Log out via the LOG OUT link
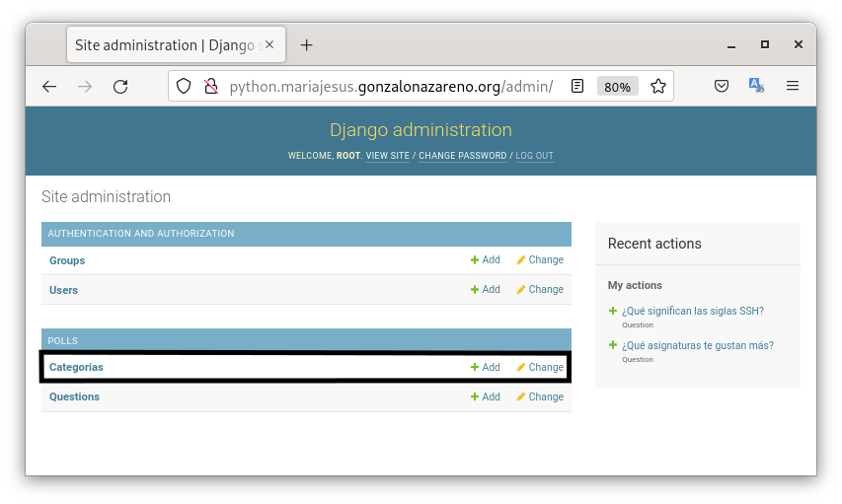The width and height of the screenshot is (842, 504). 534,156
